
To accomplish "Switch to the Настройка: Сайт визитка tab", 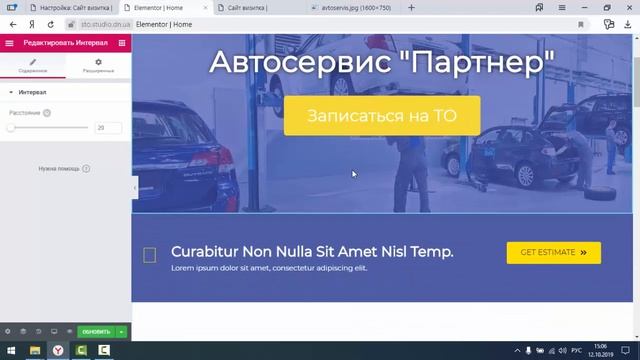I will 72,8.
